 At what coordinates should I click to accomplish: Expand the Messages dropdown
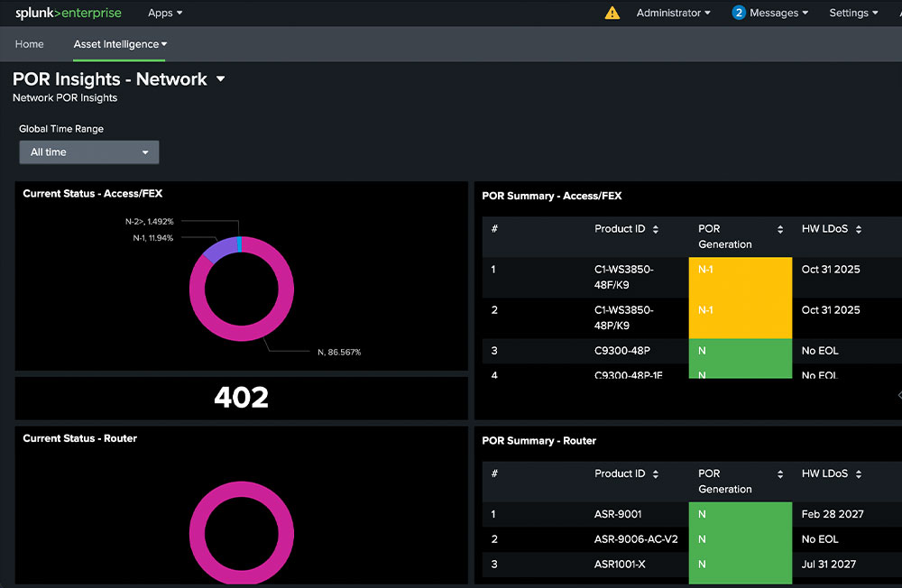point(779,13)
